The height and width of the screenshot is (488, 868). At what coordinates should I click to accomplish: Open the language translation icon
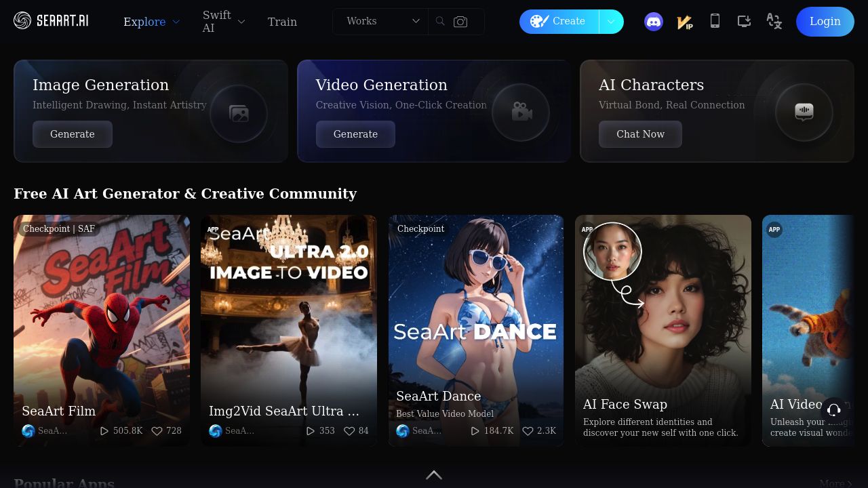pos(774,21)
